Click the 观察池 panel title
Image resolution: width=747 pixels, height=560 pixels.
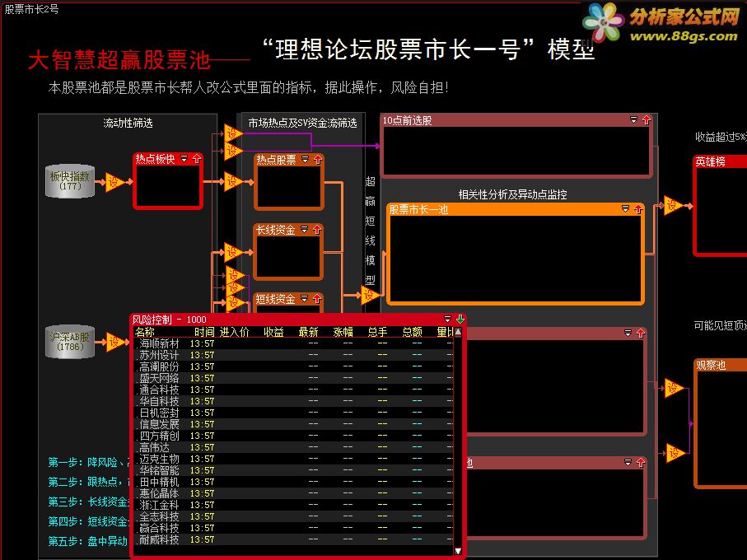711,366
